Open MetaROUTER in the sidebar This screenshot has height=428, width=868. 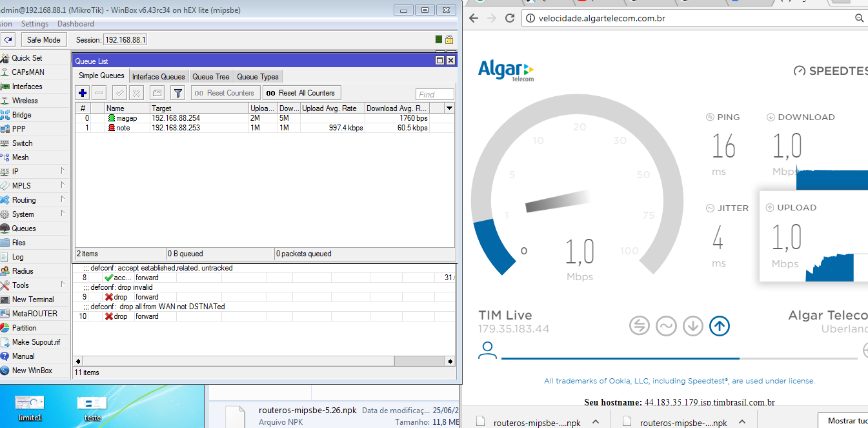pos(34,314)
